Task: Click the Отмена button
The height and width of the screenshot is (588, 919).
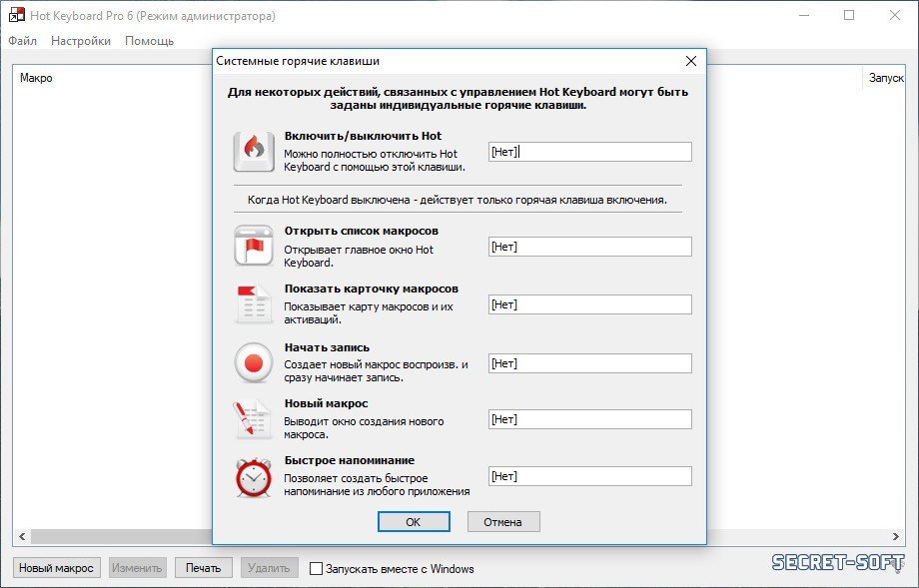Action: pos(502,522)
